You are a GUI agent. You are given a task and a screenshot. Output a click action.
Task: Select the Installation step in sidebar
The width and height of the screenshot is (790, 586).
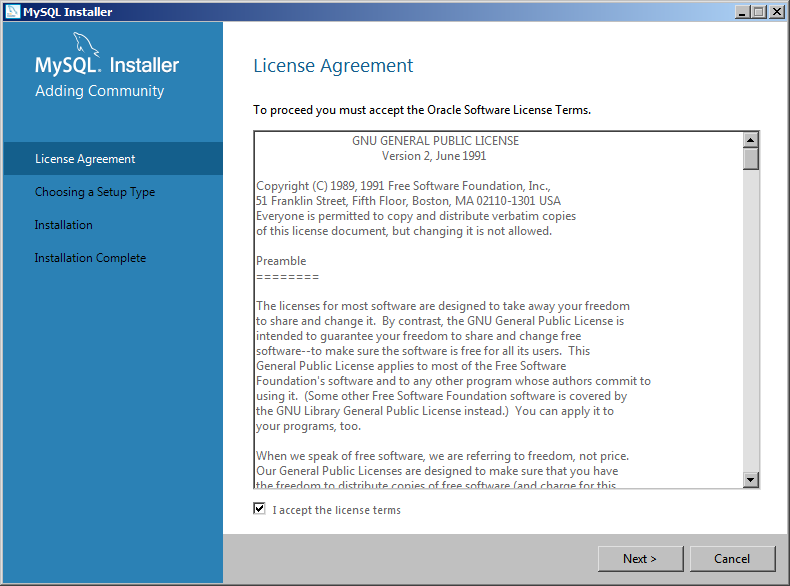[x=113, y=225]
